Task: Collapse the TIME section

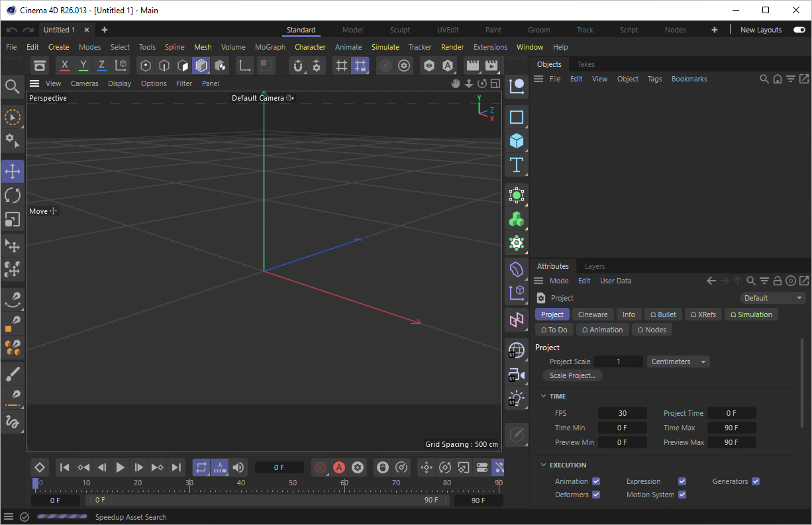Action: (x=544, y=396)
